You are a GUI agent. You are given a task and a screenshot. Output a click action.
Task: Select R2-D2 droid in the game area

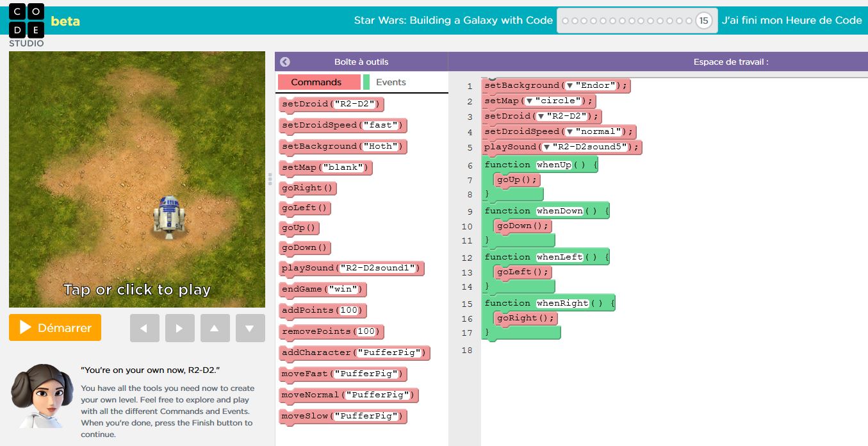click(x=168, y=217)
